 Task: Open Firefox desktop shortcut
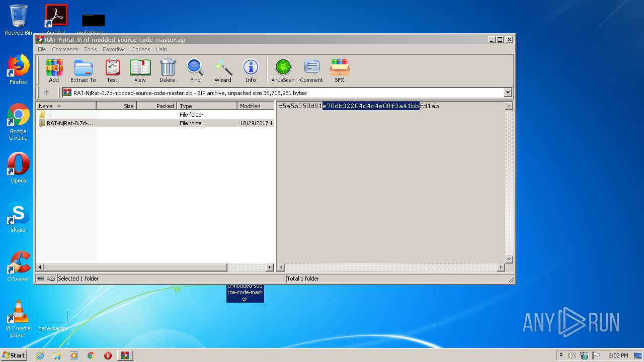[x=18, y=69]
